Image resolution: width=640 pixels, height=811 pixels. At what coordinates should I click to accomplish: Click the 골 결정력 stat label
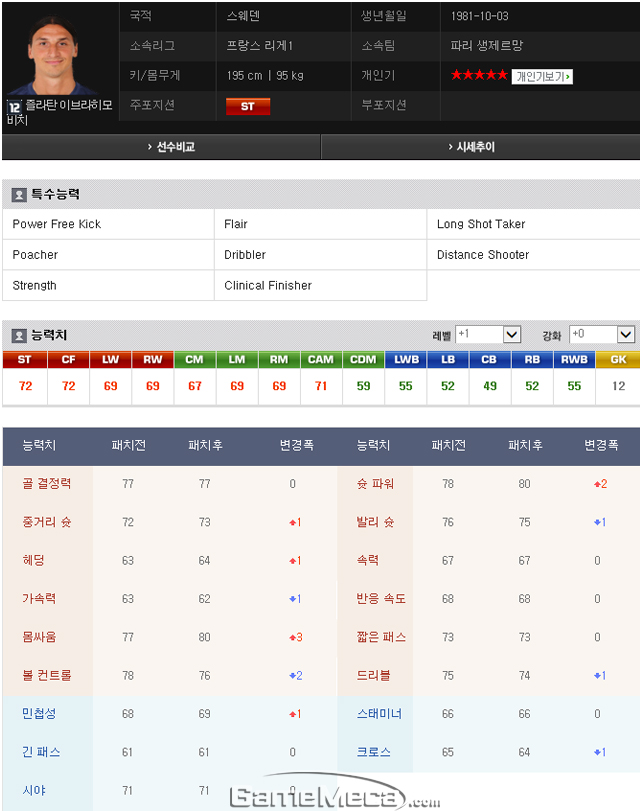coord(47,484)
